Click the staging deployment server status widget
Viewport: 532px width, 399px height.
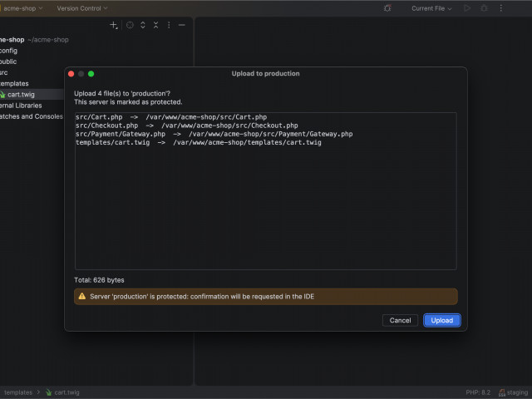pos(513,392)
